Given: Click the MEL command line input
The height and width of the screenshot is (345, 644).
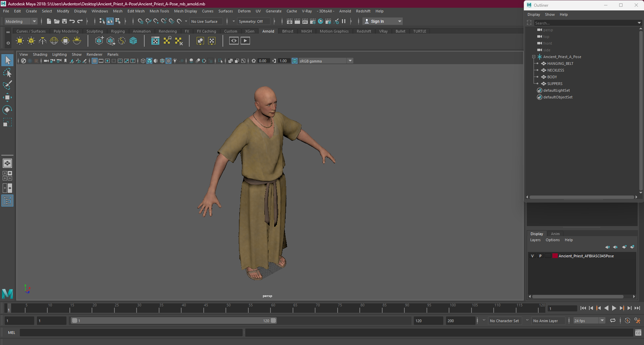Looking at the screenshot, I should [x=131, y=333].
